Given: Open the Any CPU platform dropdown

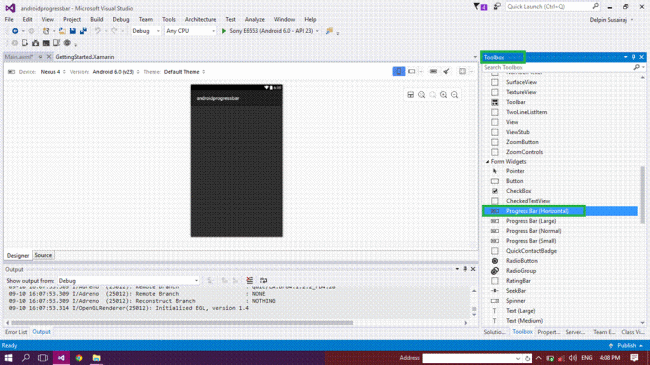Looking at the screenshot, I should (190, 31).
